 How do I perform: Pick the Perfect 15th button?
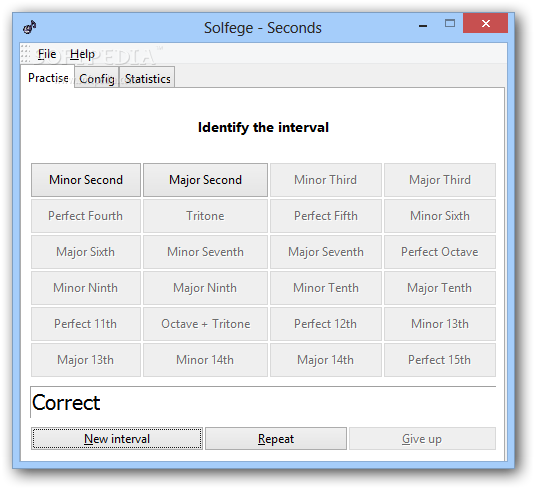pyautogui.click(x=440, y=360)
